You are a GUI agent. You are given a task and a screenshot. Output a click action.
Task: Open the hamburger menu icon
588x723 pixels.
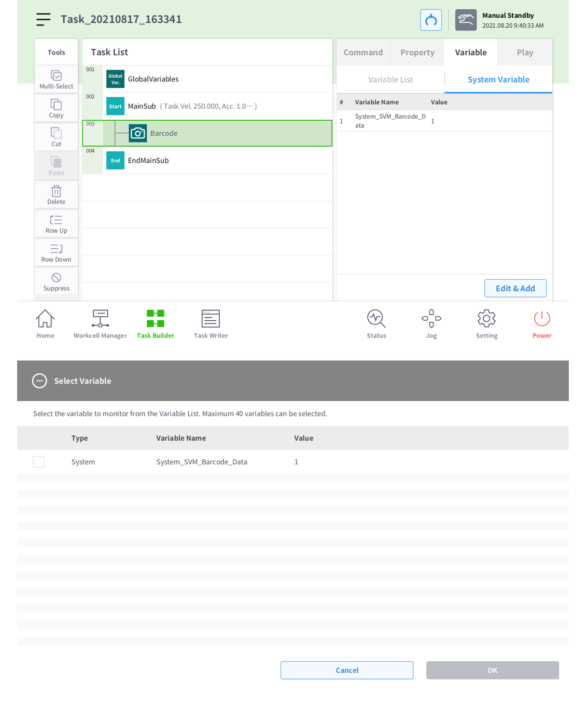pyautogui.click(x=44, y=20)
